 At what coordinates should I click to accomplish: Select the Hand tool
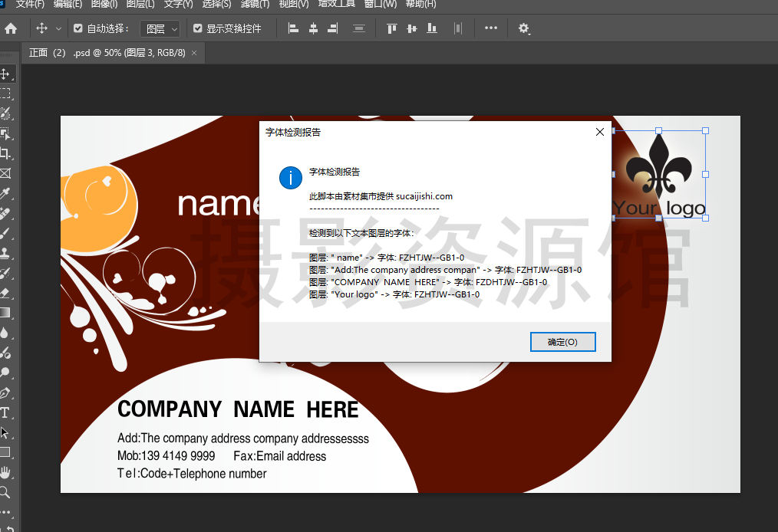[5, 472]
